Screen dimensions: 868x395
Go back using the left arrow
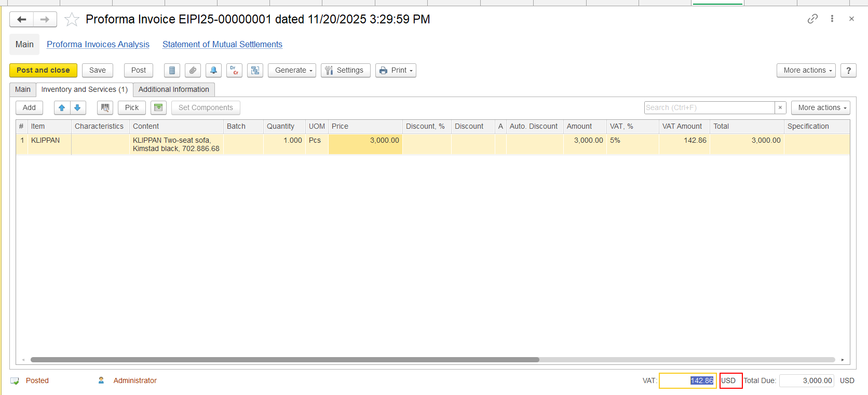point(22,20)
